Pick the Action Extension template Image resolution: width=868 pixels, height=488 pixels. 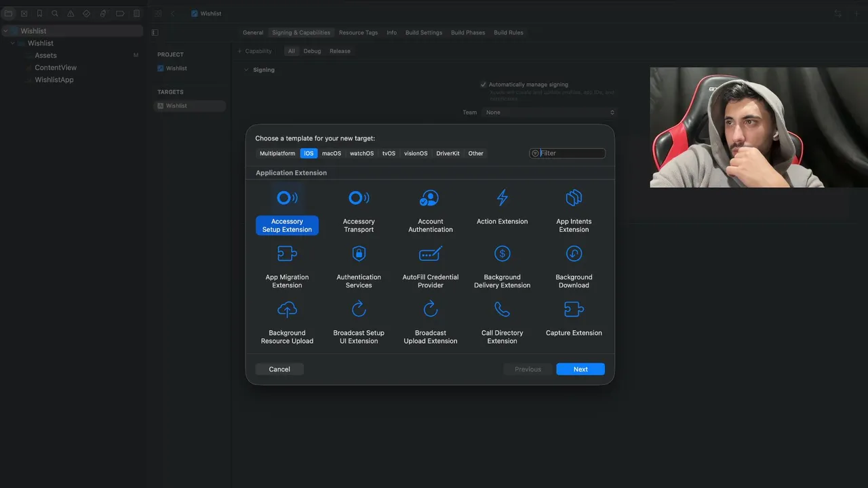(x=502, y=207)
